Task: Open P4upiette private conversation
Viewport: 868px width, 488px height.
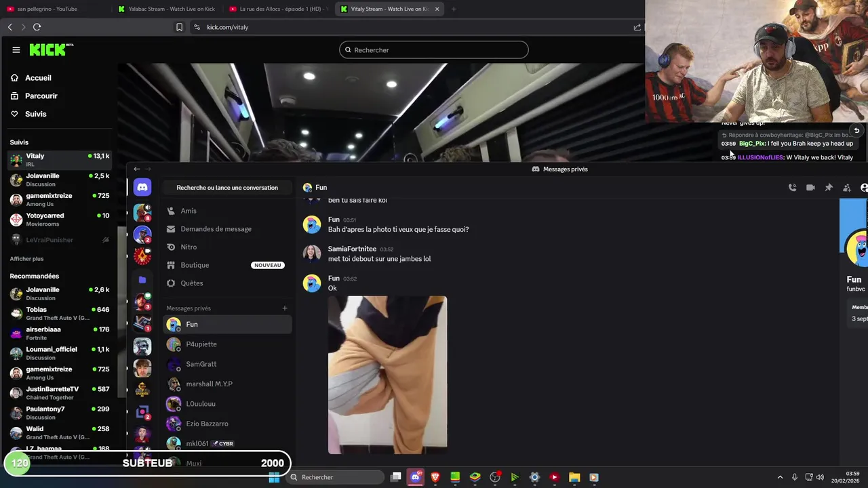Action: click(x=227, y=344)
